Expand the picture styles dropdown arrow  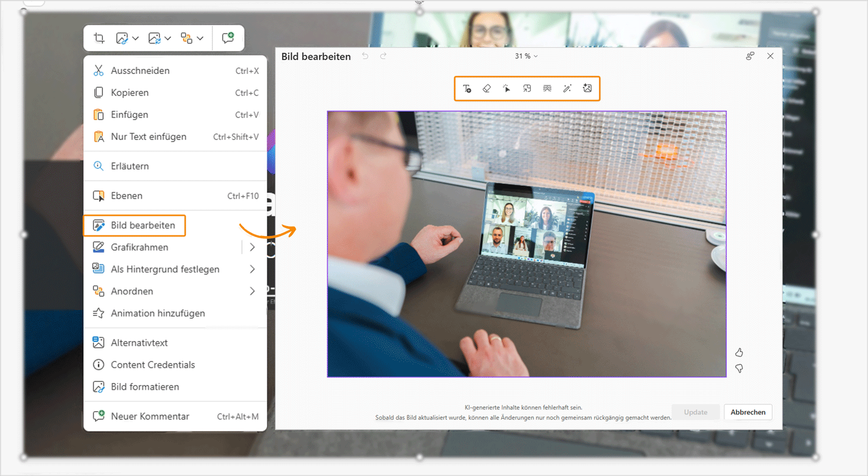[135, 39]
